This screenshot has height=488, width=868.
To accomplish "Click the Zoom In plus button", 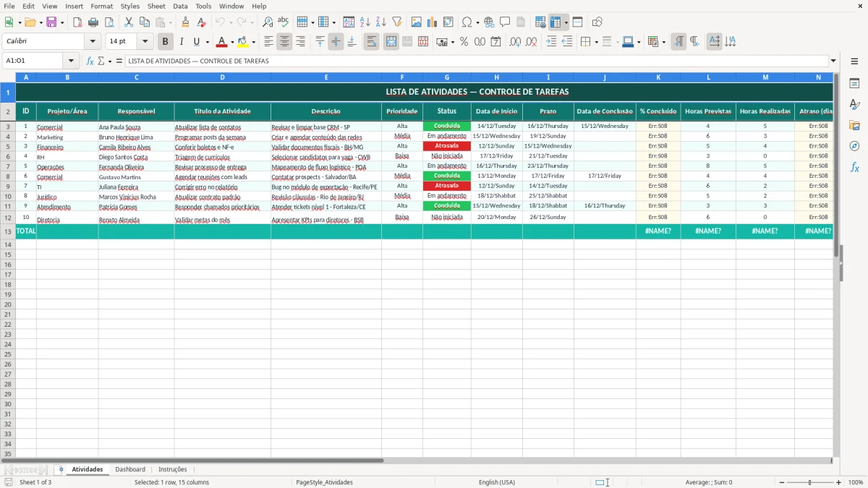I will pyautogui.click(x=838, y=482).
